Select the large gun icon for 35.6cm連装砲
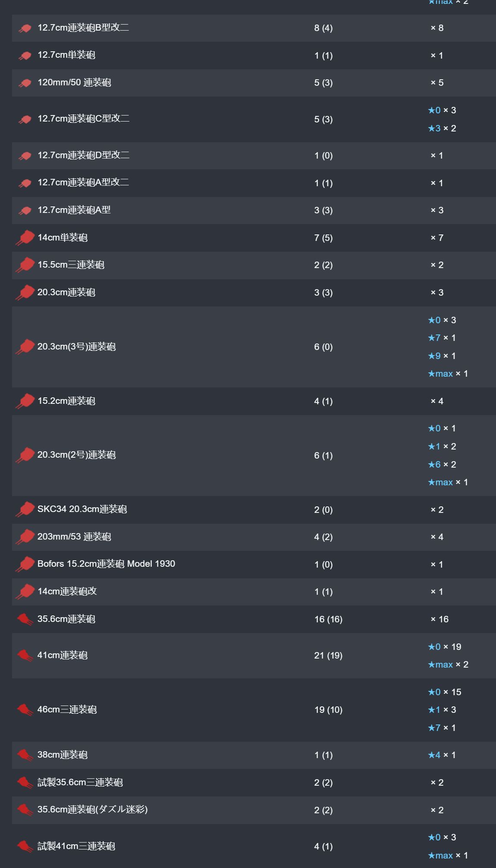The width and height of the screenshot is (496, 868). point(25,619)
